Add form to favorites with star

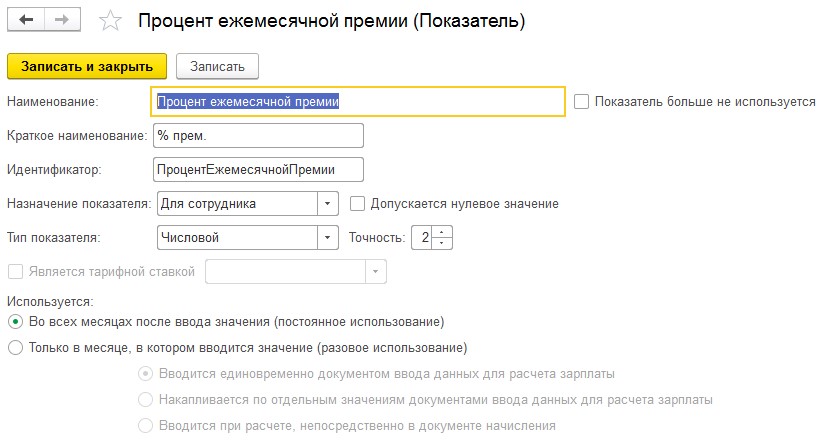pos(110,21)
